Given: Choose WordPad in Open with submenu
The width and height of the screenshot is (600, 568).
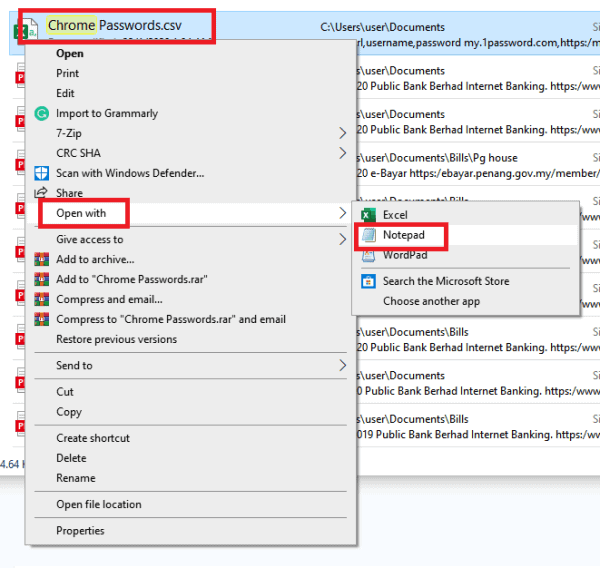Looking at the screenshot, I should pyautogui.click(x=405, y=255).
